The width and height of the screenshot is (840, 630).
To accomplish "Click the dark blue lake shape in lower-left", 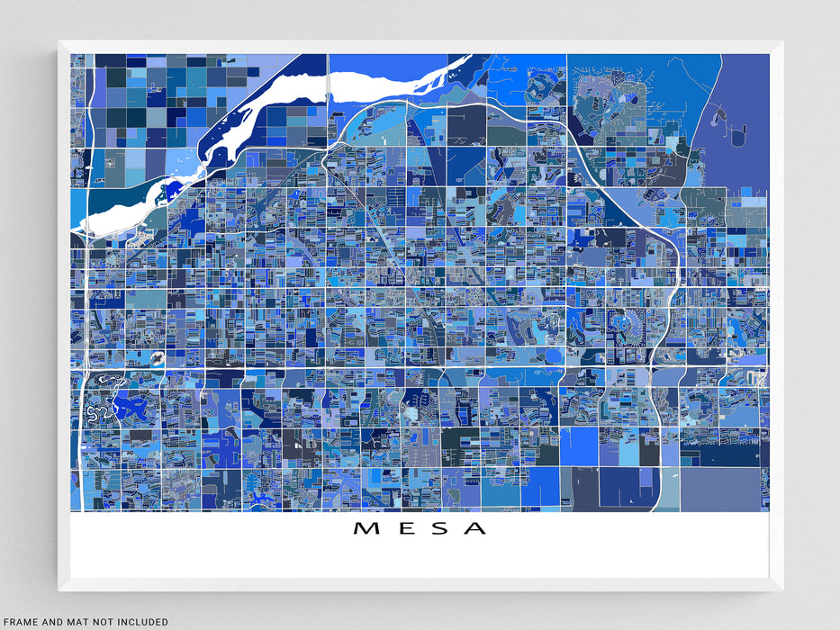I will [x=132, y=408].
